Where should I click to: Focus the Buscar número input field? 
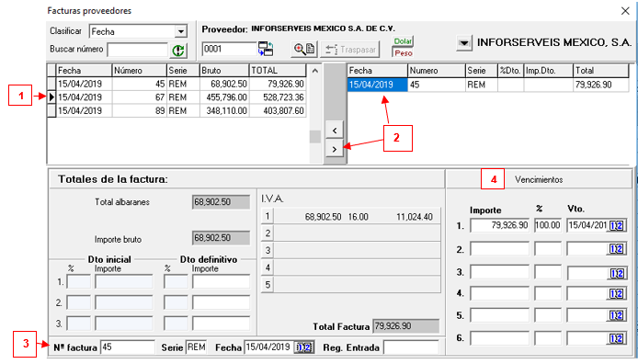138,50
